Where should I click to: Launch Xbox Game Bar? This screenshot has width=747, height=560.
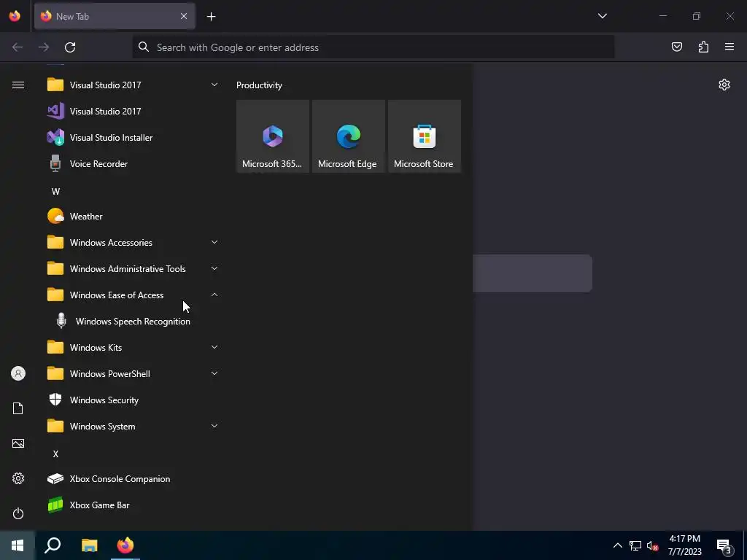tap(131, 505)
